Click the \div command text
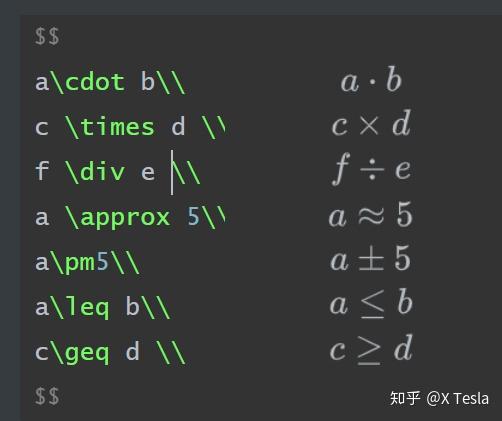This screenshot has width=502, height=421. tap(95, 172)
